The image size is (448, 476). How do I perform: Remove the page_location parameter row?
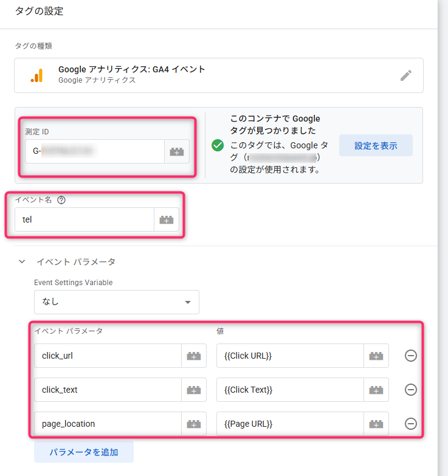[411, 424]
